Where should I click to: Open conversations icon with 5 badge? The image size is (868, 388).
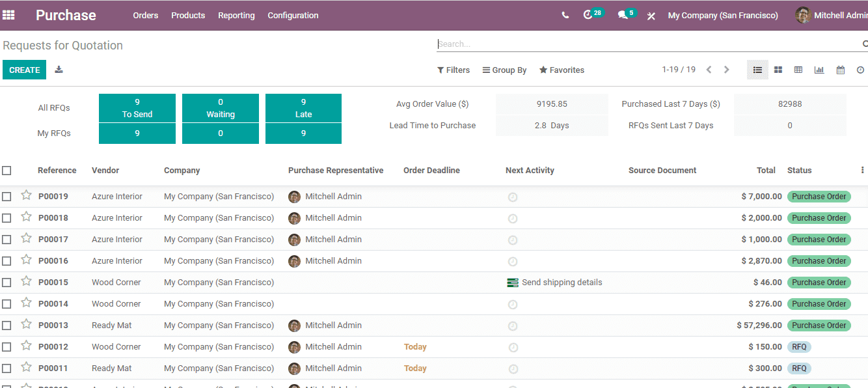[627, 14]
